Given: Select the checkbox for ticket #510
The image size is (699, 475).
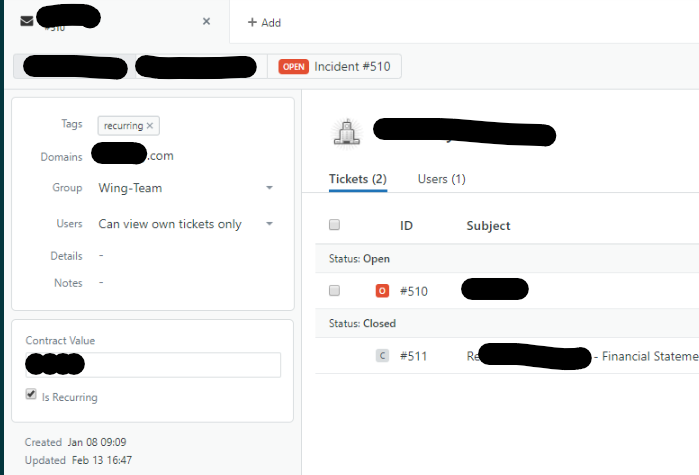Looking at the screenshot, I should click(334, 291).
